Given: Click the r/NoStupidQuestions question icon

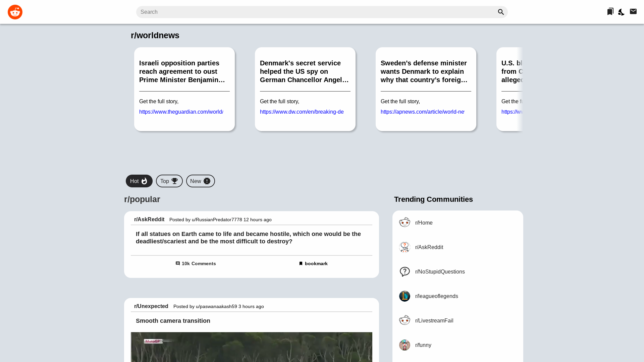Looking at the screenshot, I should click(405, 271).
